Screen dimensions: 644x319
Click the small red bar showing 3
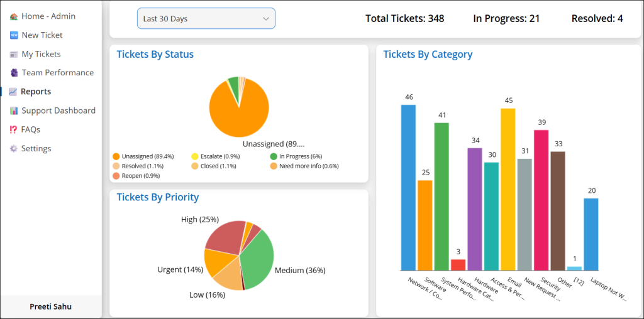(458, 265)
